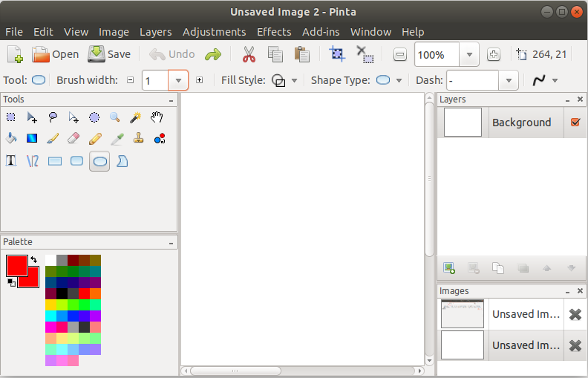Screen dimensions: 588x378
Task: Open the File menu
Action: point(14,32)
